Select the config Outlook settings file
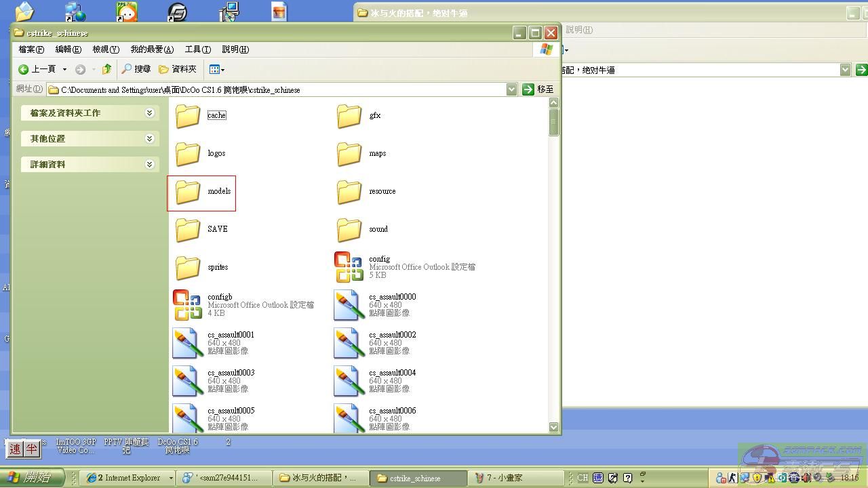Viewport: 868px width, 488px height. [349, 267]
